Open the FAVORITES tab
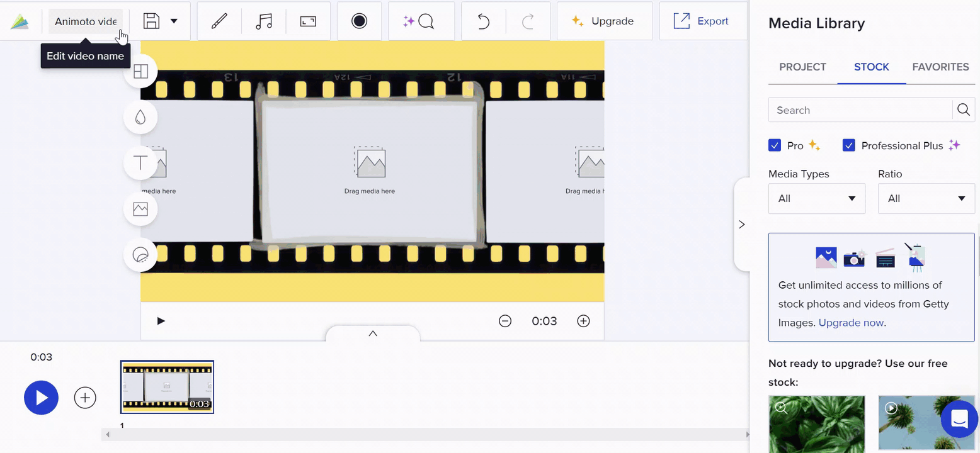This screenshot has width=980, height=453. [x=940, y=67]
